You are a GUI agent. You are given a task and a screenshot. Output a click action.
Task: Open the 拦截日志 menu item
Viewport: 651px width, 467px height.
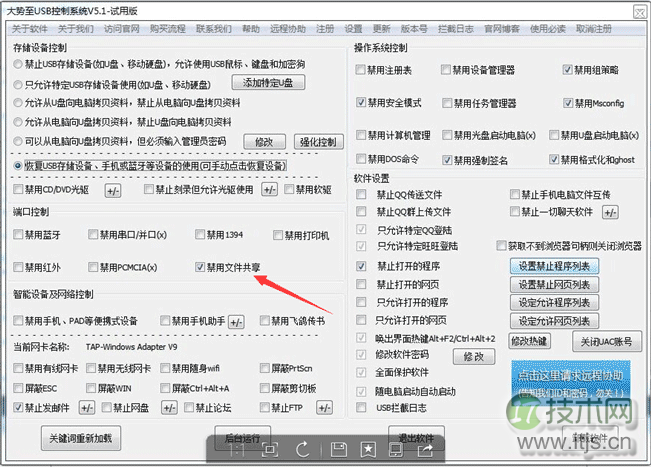(455, 29)
